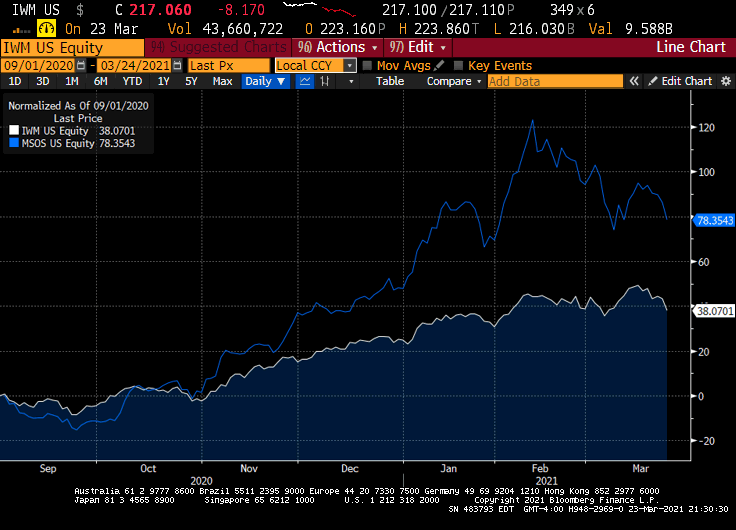Click the Edit Chart button
This screenshot has width=736, height=530.
coord(681,81)
